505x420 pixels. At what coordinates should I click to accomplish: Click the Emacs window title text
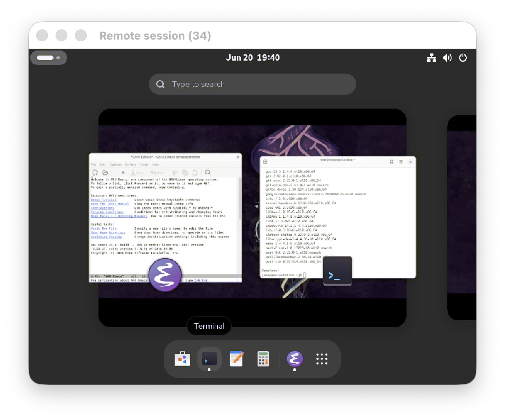(165, 157)
